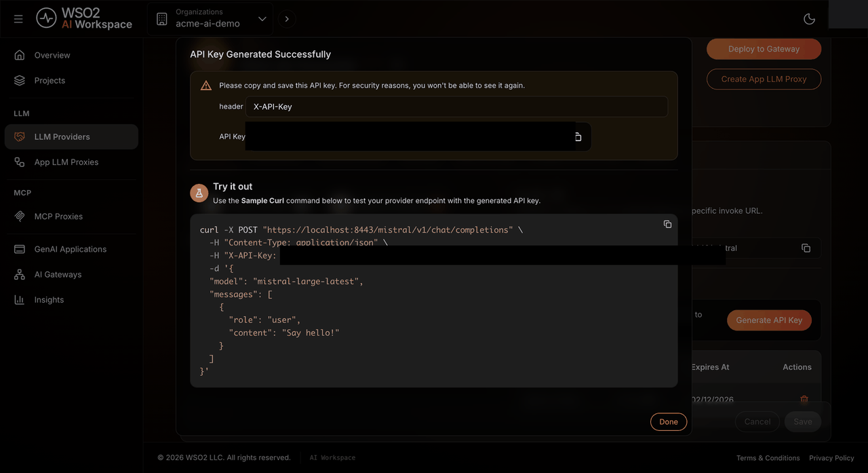This screenshot has height=473, width=868.
Task: Click the AI Gateways icon
Action: 20,274
